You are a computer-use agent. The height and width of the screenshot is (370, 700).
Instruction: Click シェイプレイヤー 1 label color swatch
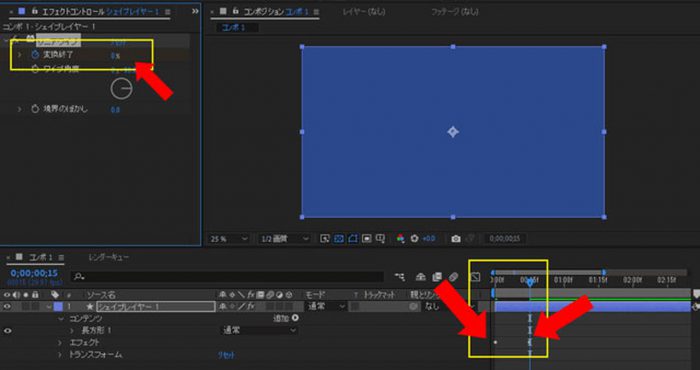pyautogui.click(x=58, y=307)
